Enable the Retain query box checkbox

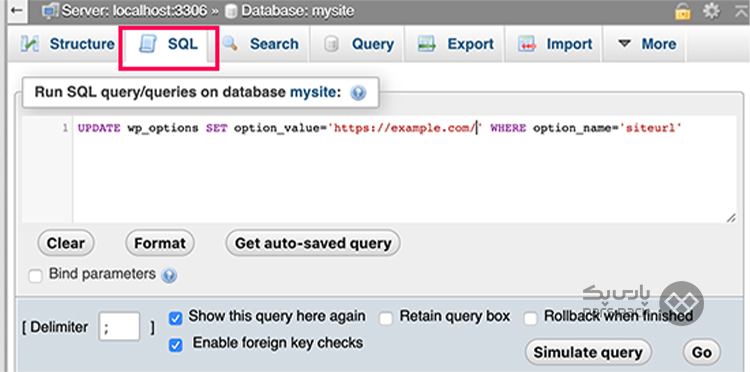click(386, 318)
